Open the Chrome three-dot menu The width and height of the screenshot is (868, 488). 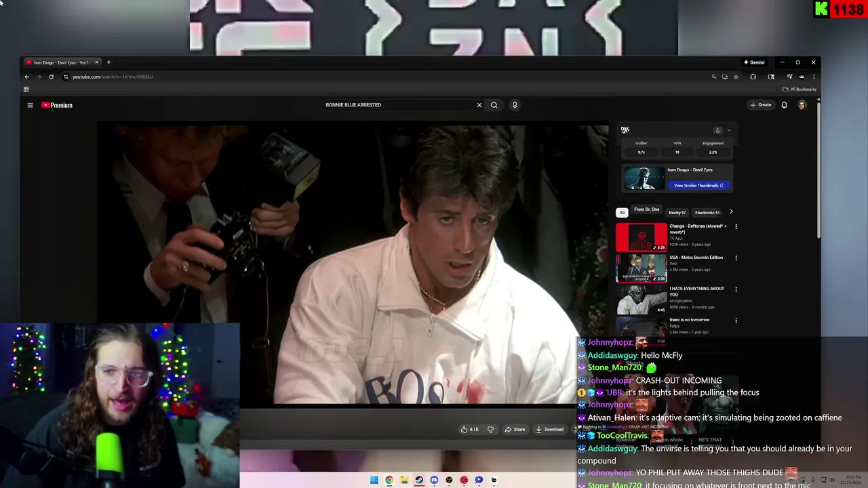(x=814, y=77)
